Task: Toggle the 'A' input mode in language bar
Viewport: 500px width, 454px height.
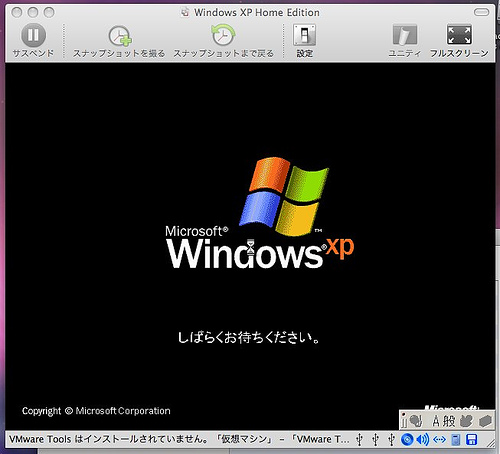Action: tap(436, 421)
